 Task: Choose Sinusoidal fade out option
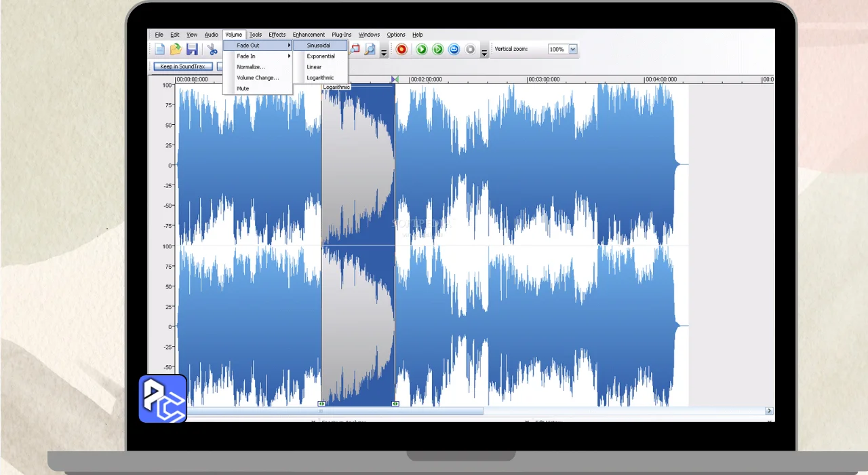click(x=319, y=45)
